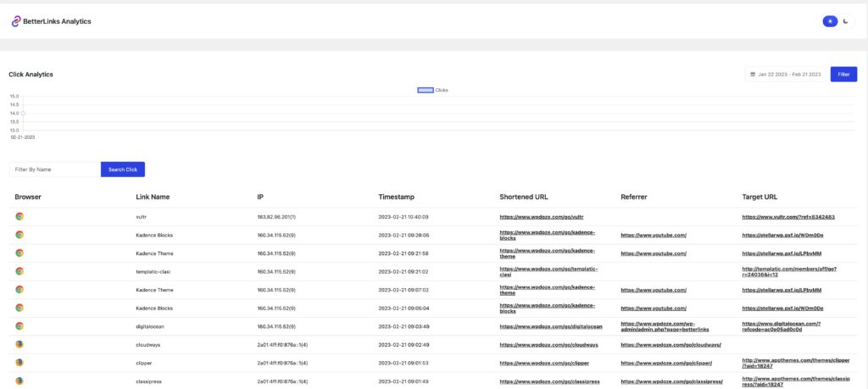Open the wp-admin betterlinks referrer link

[x=665, y=326]
